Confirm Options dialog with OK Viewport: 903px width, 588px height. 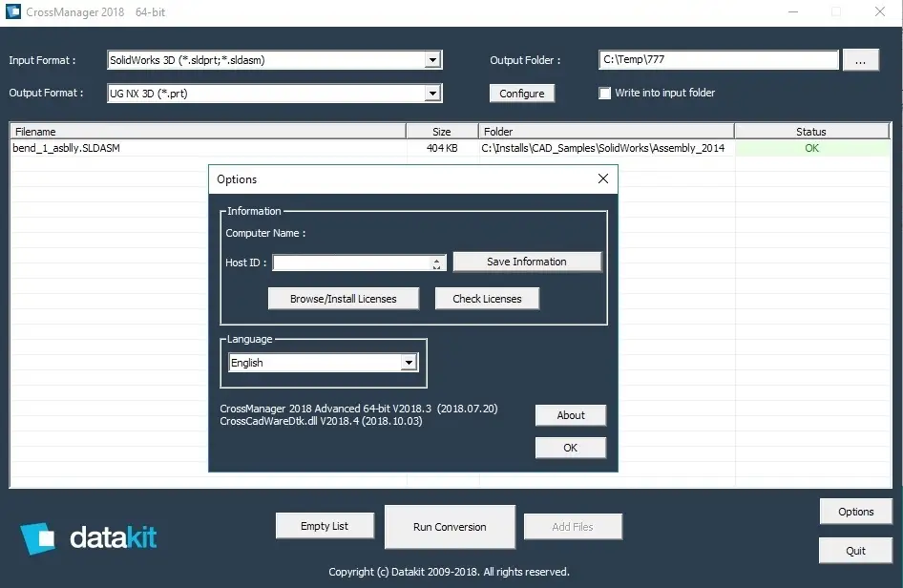tap(571, 448)
